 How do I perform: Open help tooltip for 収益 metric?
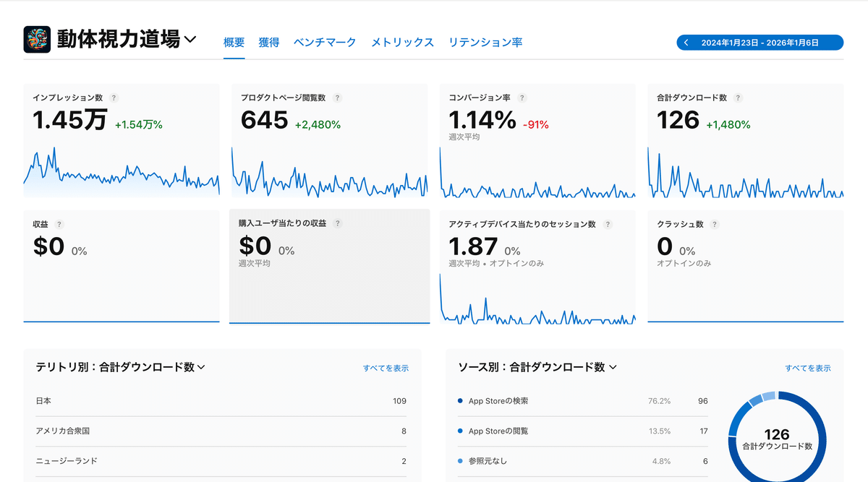pos(58,224)
